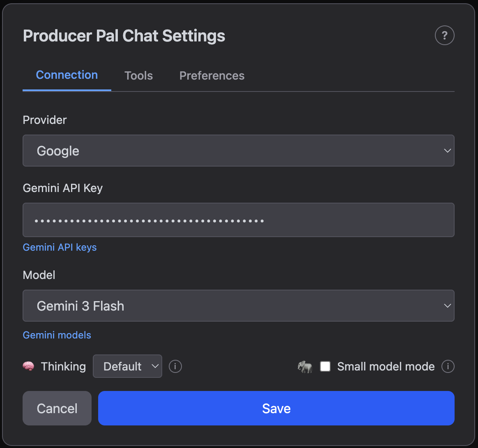Open the Provider dropdown showing Google
Screen dimensions: 478x448
point(238,151)
